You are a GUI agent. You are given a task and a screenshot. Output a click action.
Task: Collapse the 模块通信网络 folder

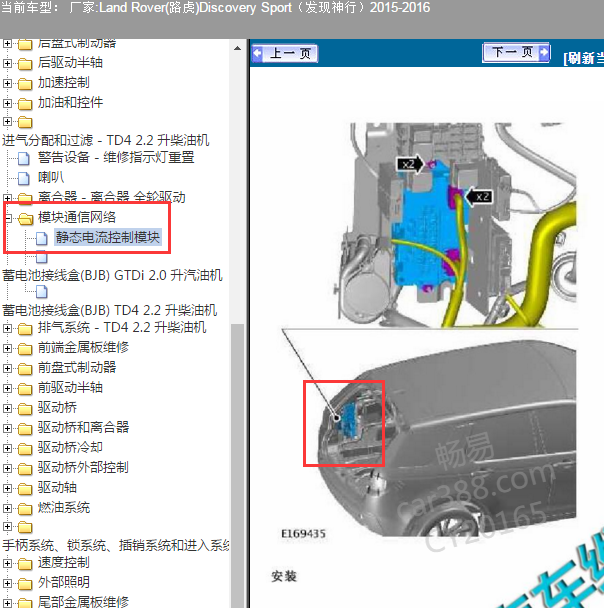[x=7, y=218]
